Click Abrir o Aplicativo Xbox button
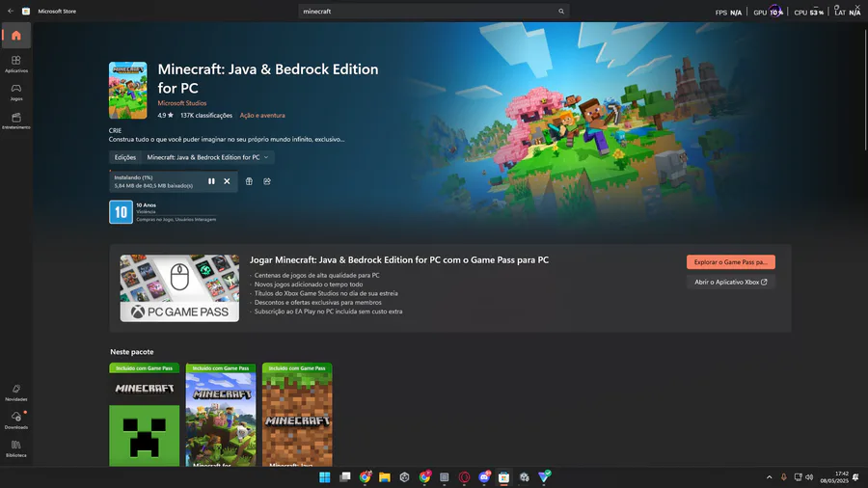This screenshot has height=488, width=868. coord(731,282)
